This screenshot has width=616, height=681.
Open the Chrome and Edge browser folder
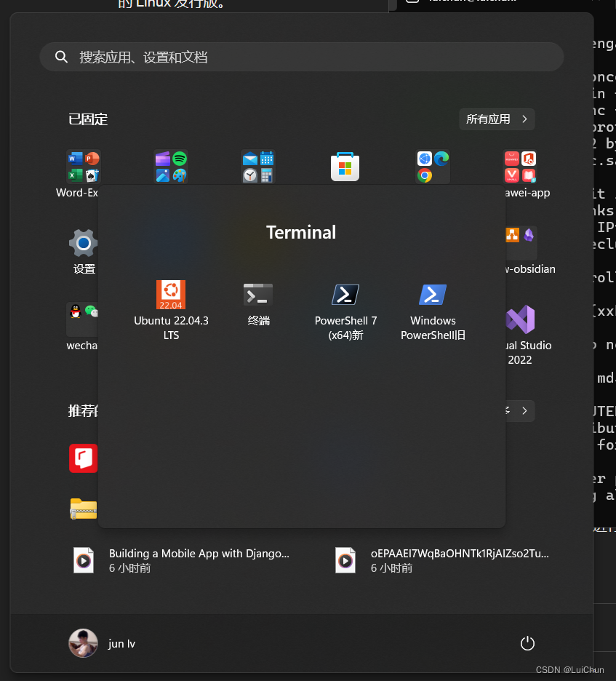pyautogui.click(x=432, y=167)
